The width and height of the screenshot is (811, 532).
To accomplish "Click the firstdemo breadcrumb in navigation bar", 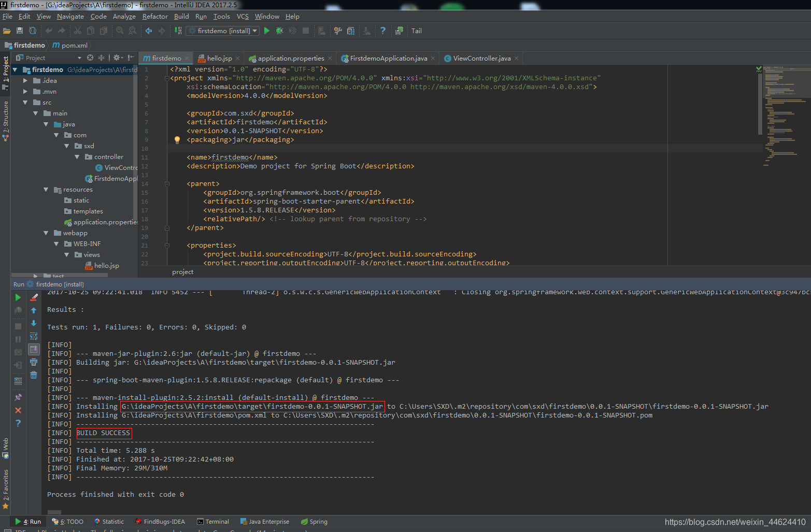I will click(x=25, y=45).
